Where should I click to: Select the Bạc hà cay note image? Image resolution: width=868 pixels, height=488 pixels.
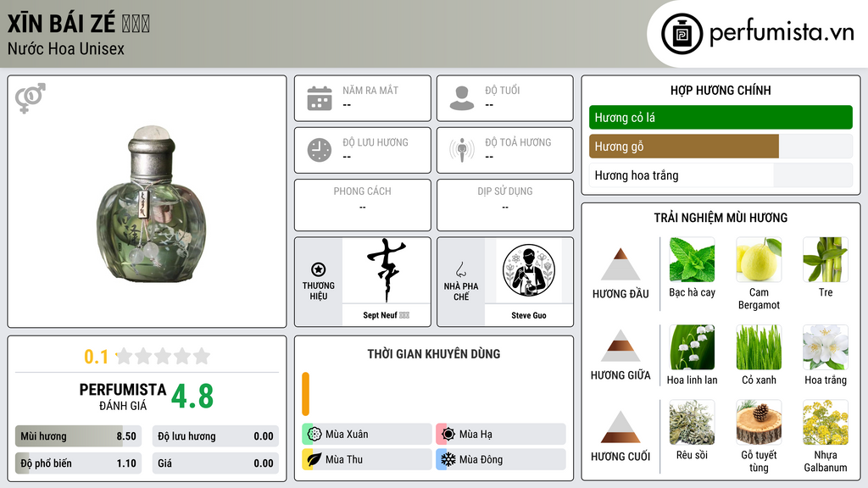coord(692,259)
